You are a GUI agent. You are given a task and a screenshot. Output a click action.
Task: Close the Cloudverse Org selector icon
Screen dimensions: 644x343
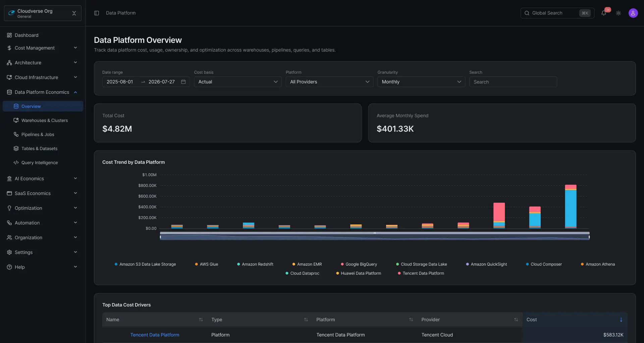pos(74,13)
